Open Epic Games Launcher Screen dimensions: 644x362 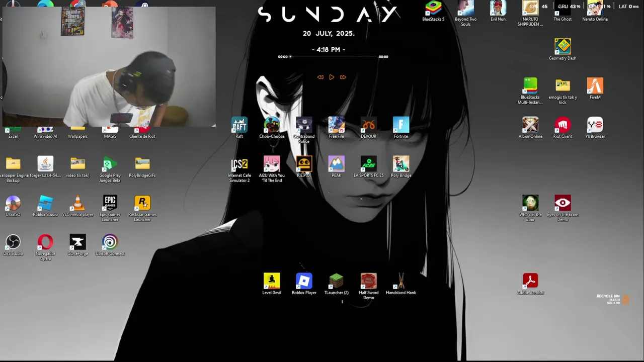click(x=110, y=207)
